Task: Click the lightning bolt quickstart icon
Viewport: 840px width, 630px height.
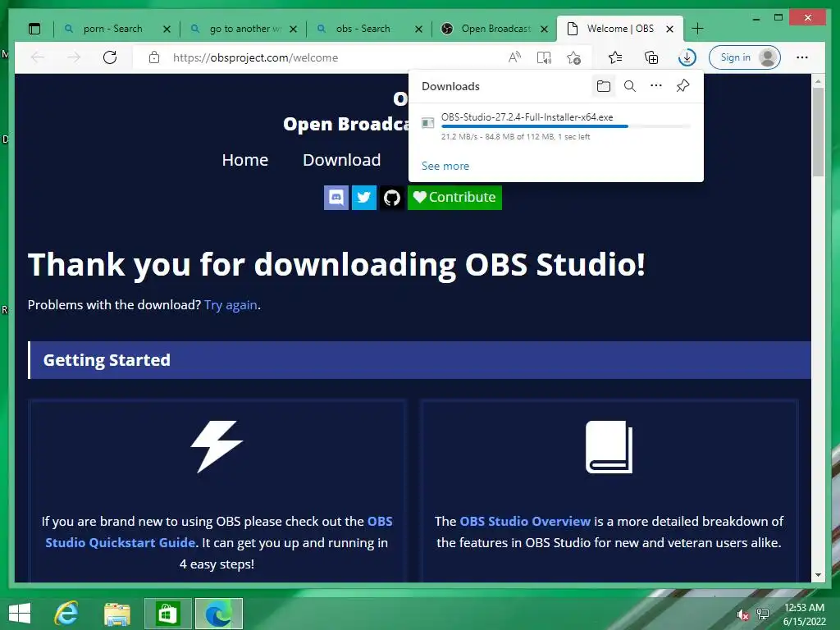Action: click(217, 447)
